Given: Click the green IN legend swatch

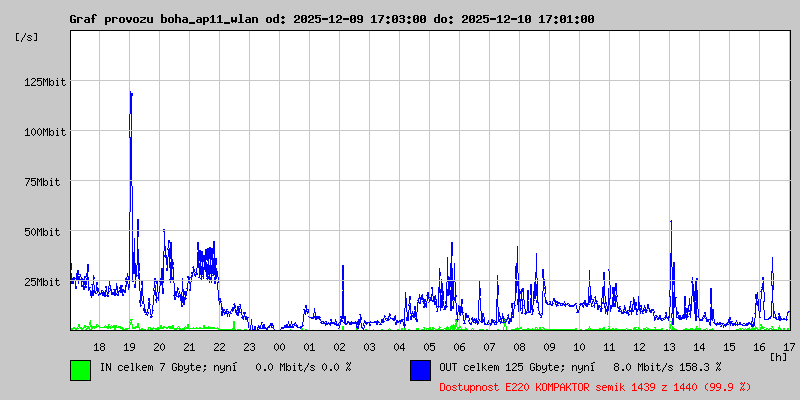Looking at the screenshot, I should pos(80,370).
